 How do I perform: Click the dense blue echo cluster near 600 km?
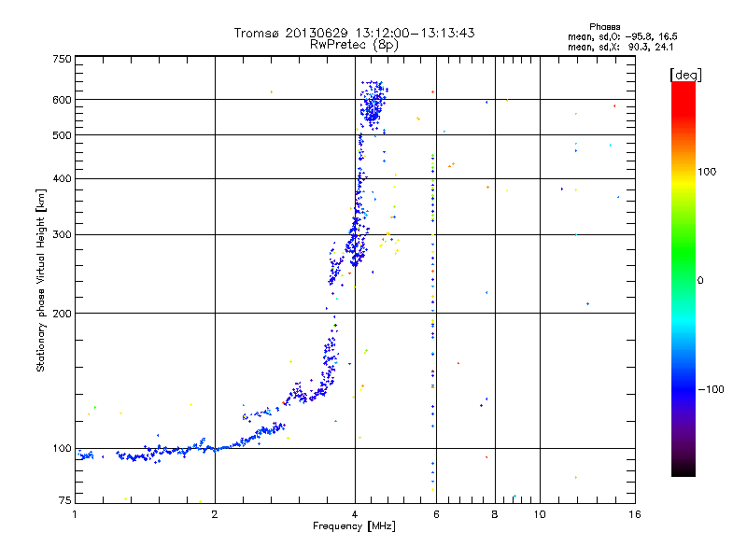click(373, 104)
